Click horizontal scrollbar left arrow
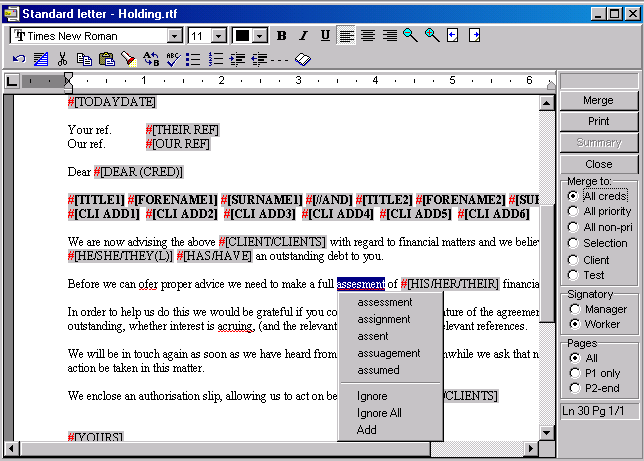Image resolution: width=644 pixels, height=461 pixels. tap(12, 448)
